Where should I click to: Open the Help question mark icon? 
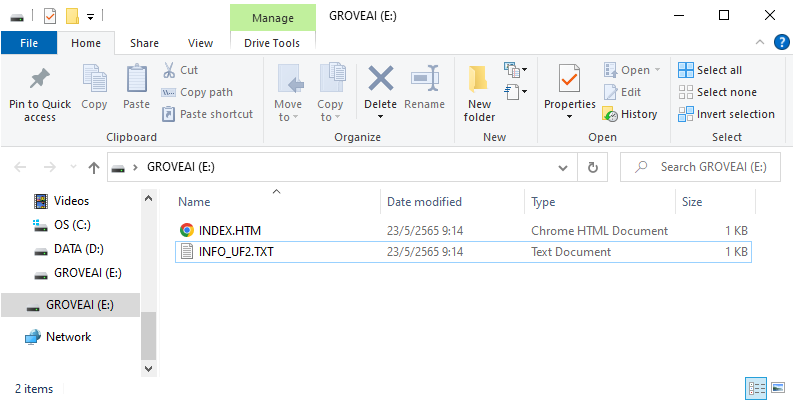point(782,43)
